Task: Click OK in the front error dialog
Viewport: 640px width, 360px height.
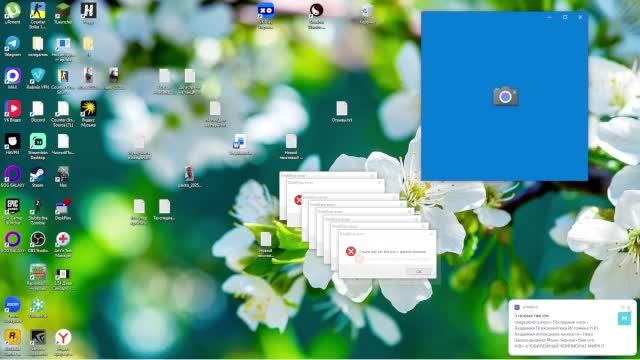Action: click(418, 271)
